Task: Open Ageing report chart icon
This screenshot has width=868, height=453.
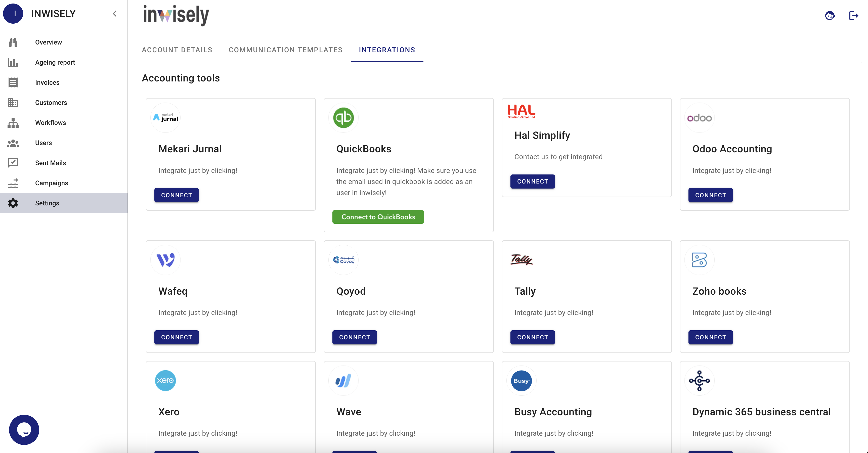Action: [13, 62]
